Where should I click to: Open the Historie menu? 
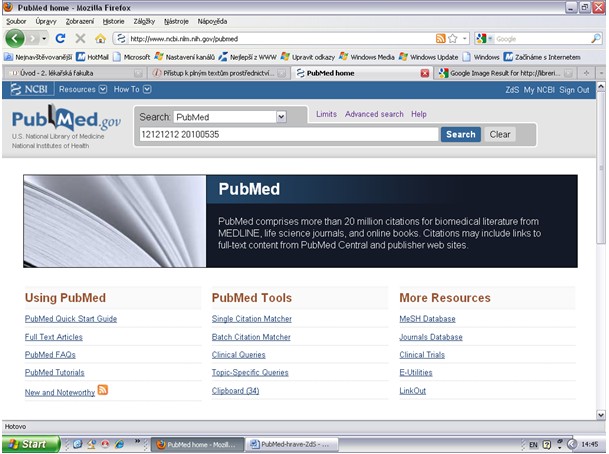(x=113, y=21)
